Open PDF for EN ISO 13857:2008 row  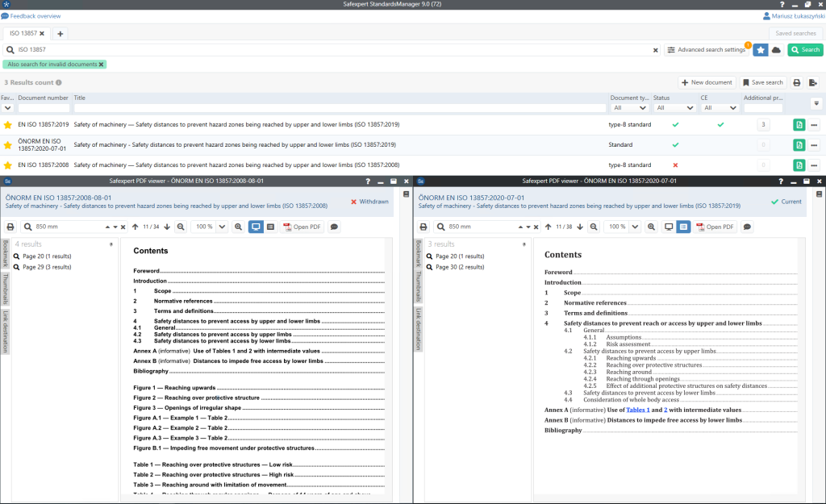click(799, 165)
